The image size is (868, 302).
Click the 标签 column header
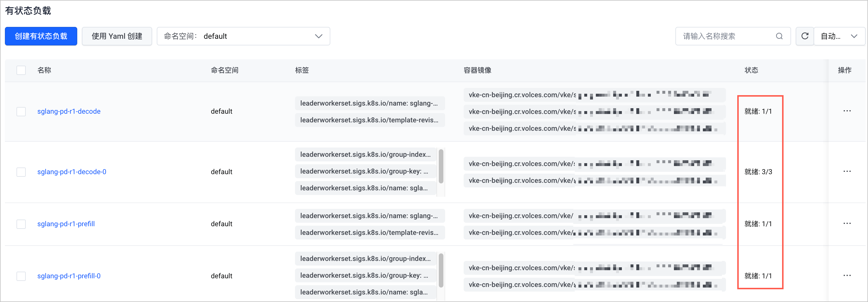[x=302, y=70]
